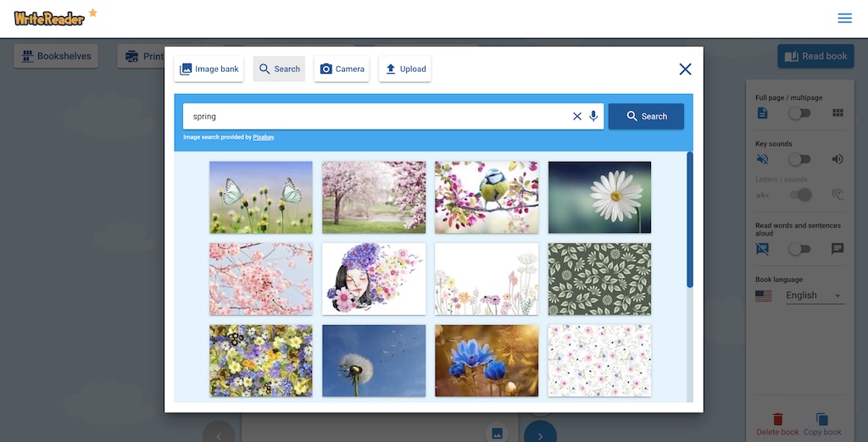The height and width of the screenshot is (442, 868).
Task: Activate the microphone voice search icon
Action: (x=593, y=116)
